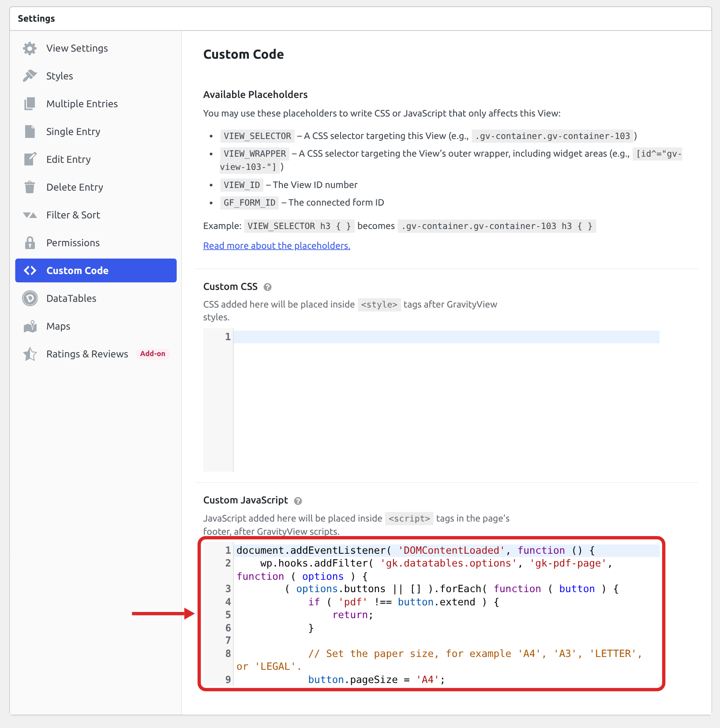The image size is (720, 728).
Task: Click the Available Placeholders heading
Action: (255, 94)
